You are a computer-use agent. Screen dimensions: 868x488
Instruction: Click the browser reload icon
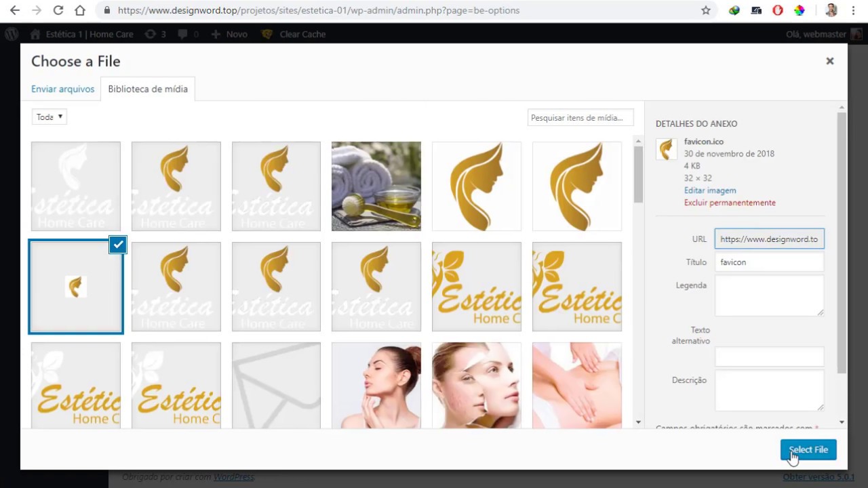point(58,10)
